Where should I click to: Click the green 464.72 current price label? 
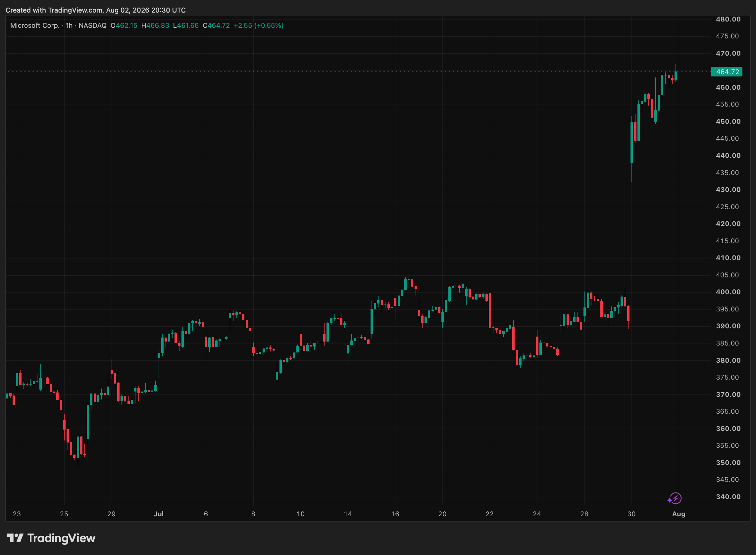(x=727, y=71)
